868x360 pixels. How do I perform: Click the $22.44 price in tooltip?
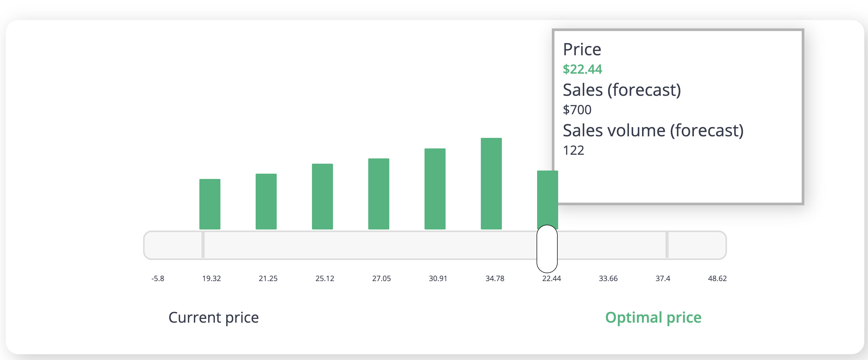pos(582,69)
